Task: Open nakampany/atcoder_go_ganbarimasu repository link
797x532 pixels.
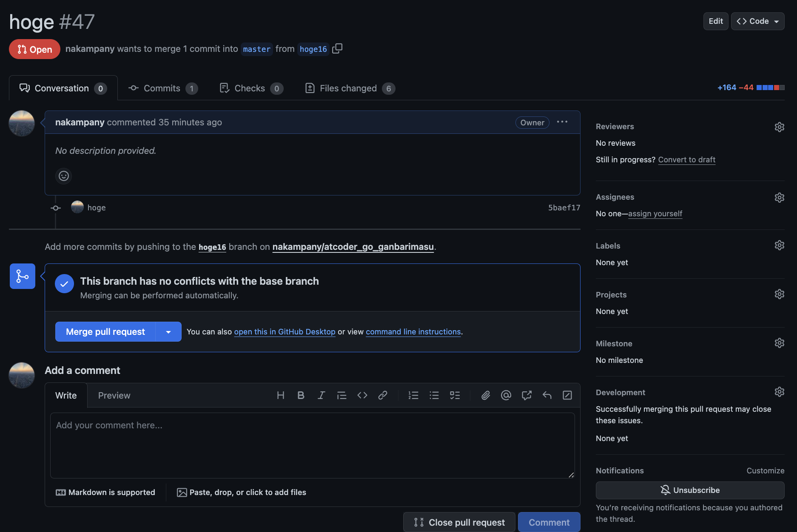Action: (353, 246)
